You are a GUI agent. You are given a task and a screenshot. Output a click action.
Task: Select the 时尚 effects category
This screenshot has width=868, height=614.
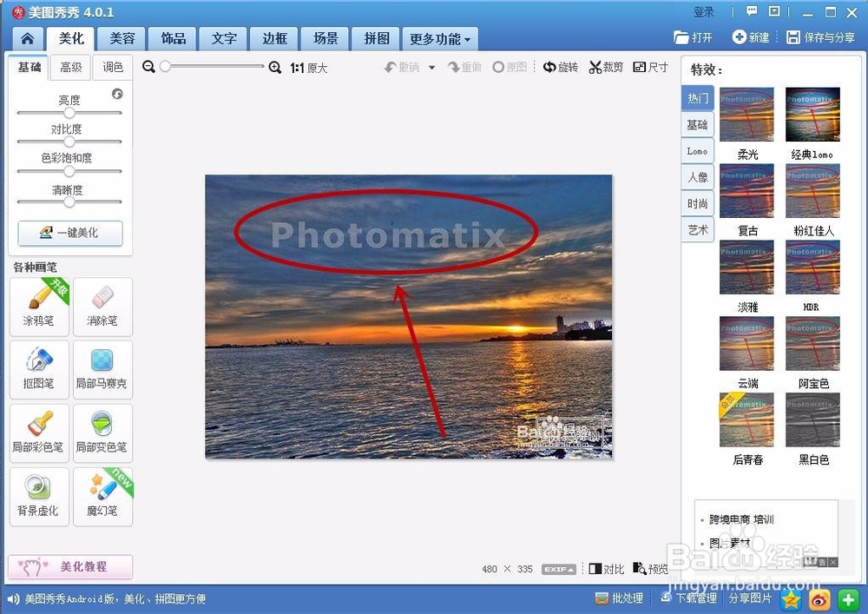tap(698, 204)
